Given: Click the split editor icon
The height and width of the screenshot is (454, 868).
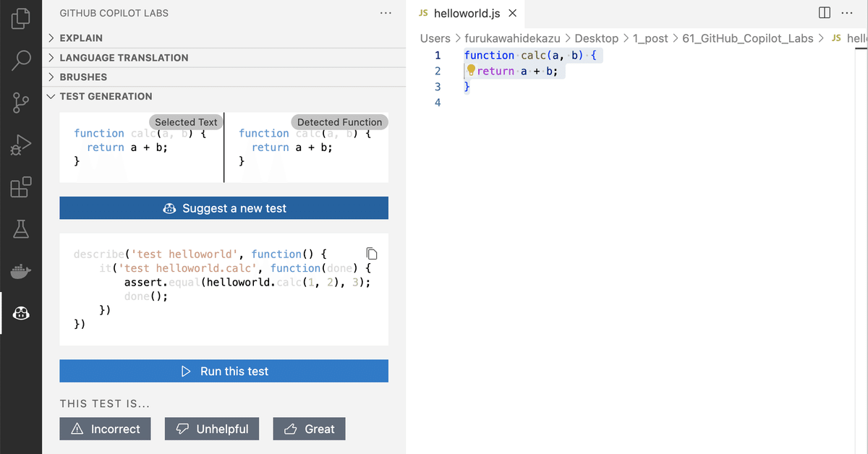Looking at the screenshot, I should [824, 12].
